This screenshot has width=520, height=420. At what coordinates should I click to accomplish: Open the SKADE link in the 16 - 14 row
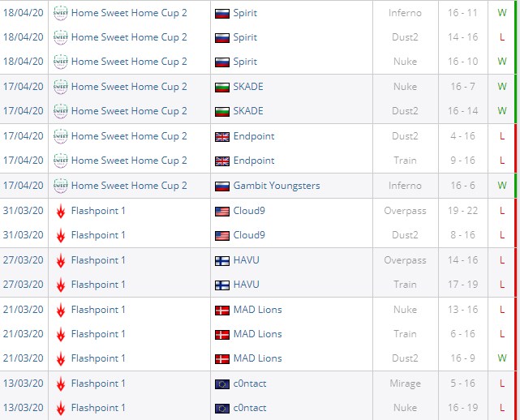point(247,111)
